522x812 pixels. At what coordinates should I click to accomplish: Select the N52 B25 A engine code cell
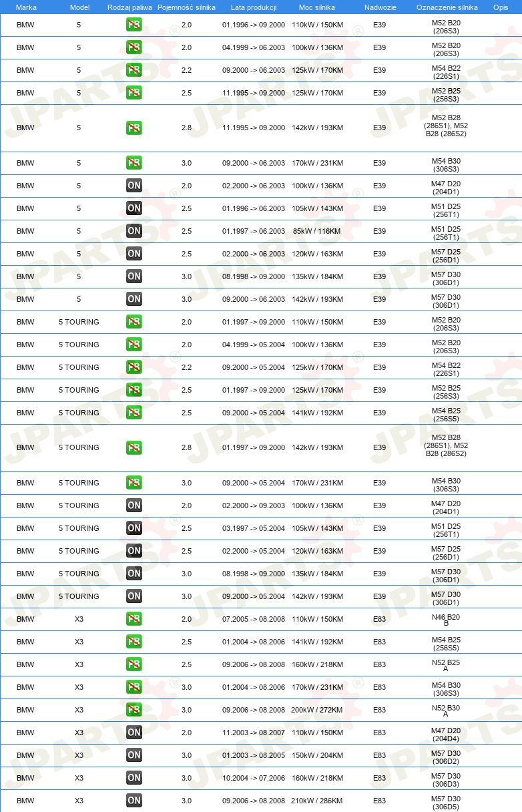[x=446, y=666]
